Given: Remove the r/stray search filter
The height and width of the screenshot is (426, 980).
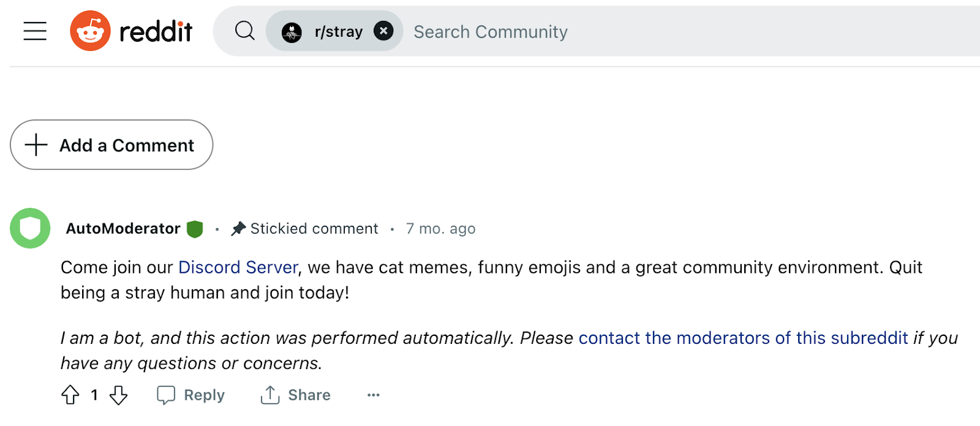Looking at the screenshot, I should click(x=383, y=31).
